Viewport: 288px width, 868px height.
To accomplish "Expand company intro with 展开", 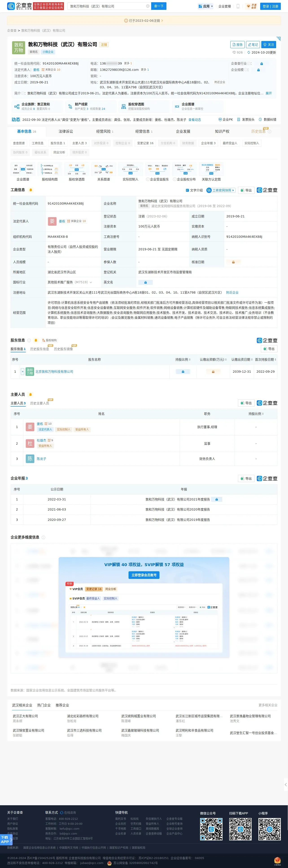I will (x=269, y=93).
